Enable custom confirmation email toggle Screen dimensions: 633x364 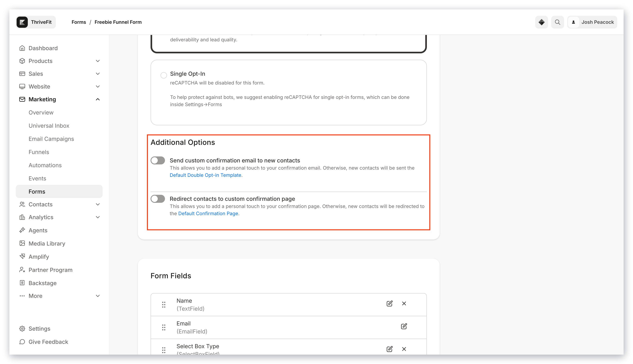[158, 160]
